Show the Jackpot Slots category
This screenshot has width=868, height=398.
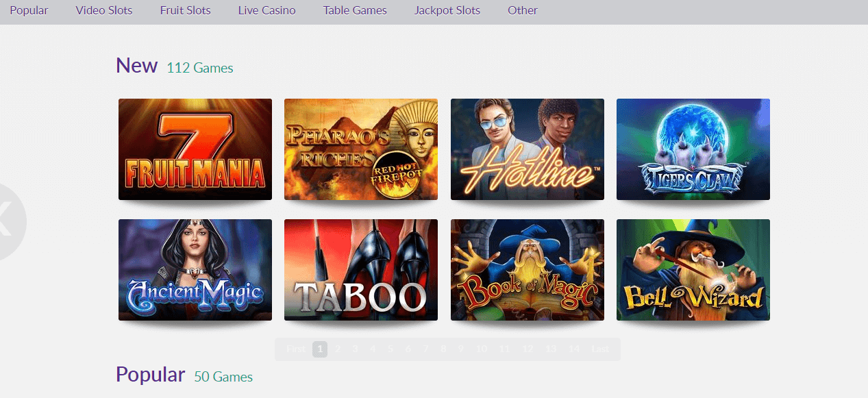pyautogui.click(x=447, y=11)
